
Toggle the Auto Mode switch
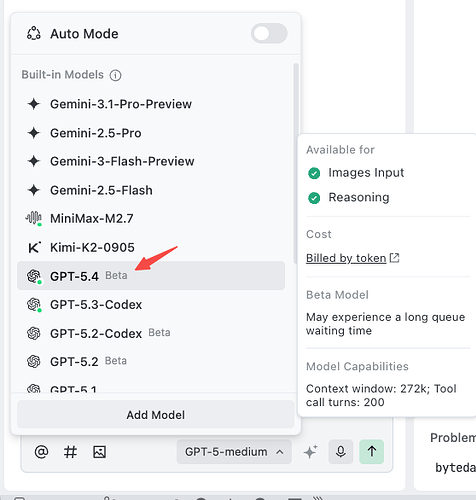(269, 33)
